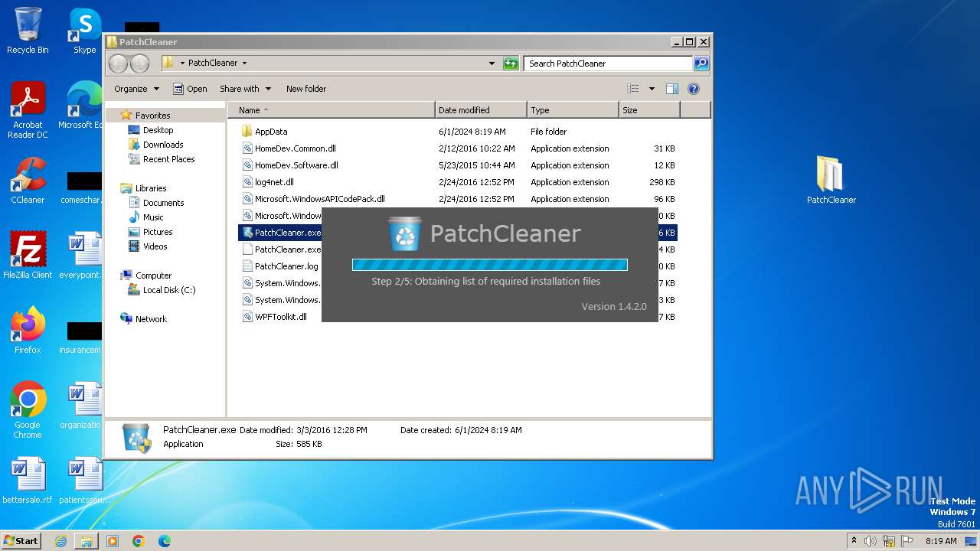Expand the PatchCleaner breadcrumb arrow in the address bar
The image size is (980, 551).
pos(244,63)
